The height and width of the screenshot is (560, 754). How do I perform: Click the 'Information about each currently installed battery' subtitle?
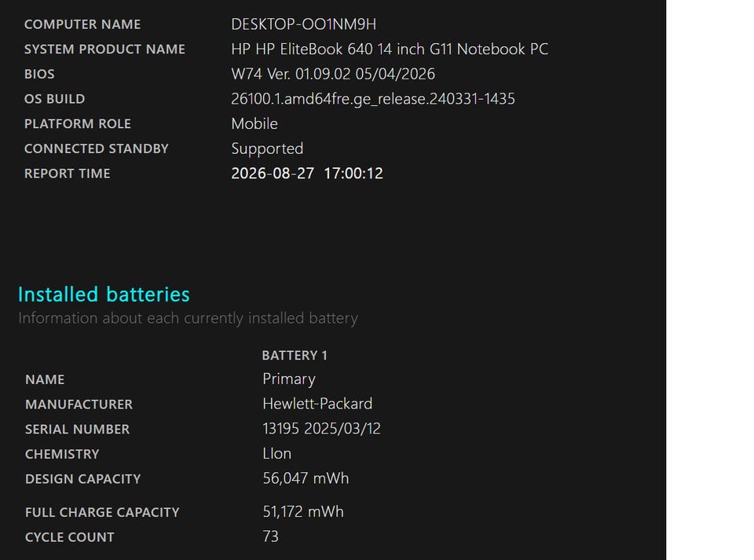pos(188,318)
